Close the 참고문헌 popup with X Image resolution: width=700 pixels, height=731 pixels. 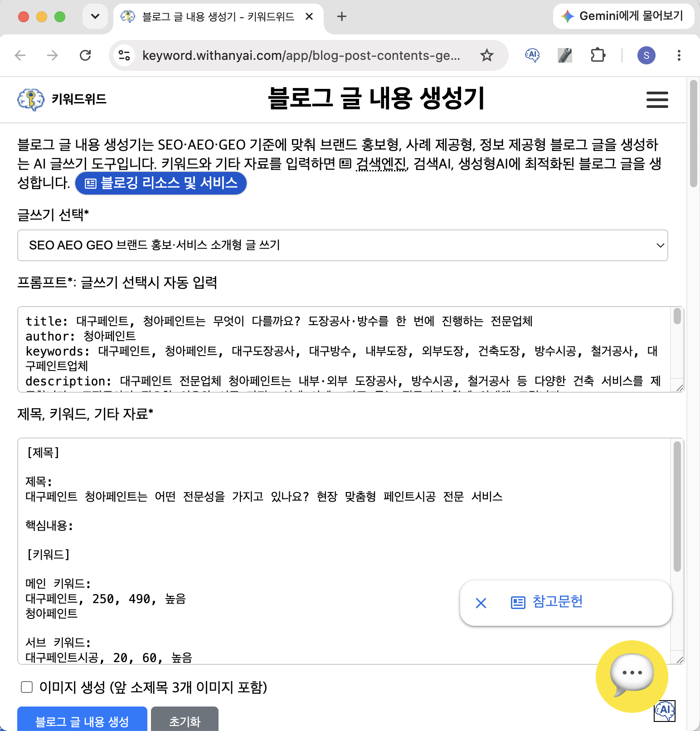tap(481, 603)
